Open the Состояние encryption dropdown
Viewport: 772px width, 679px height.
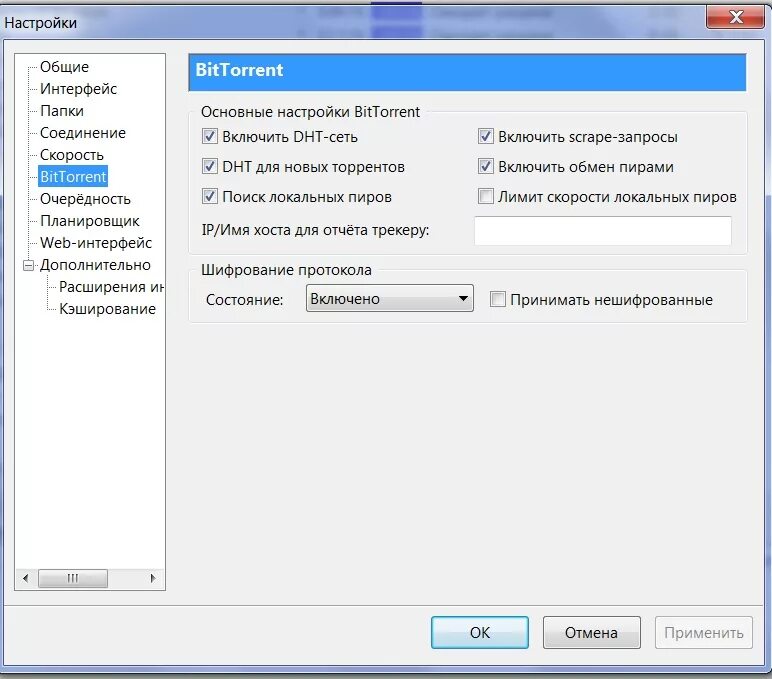click(389, 298)
